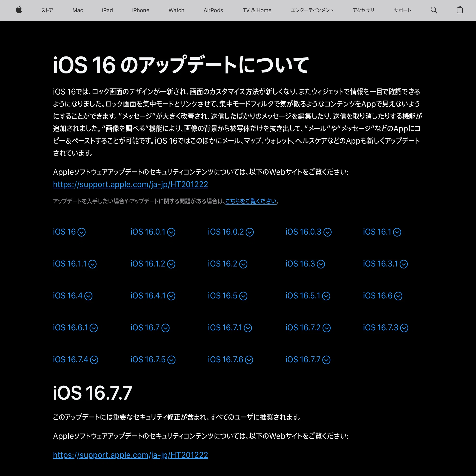Viewport: 476px width, 476px height.
Task: Expand the iOS 16.5.1 section
Action: pos(308,296)
